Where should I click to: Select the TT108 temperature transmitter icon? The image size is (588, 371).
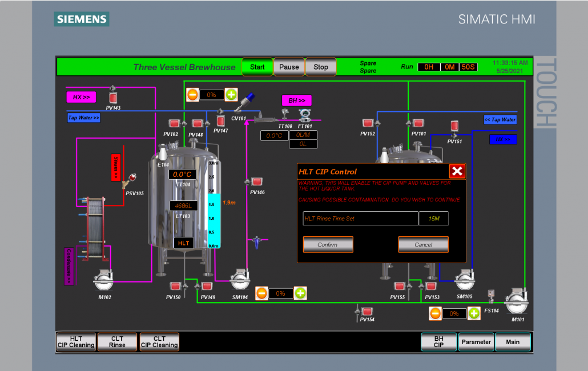point(285,115)
